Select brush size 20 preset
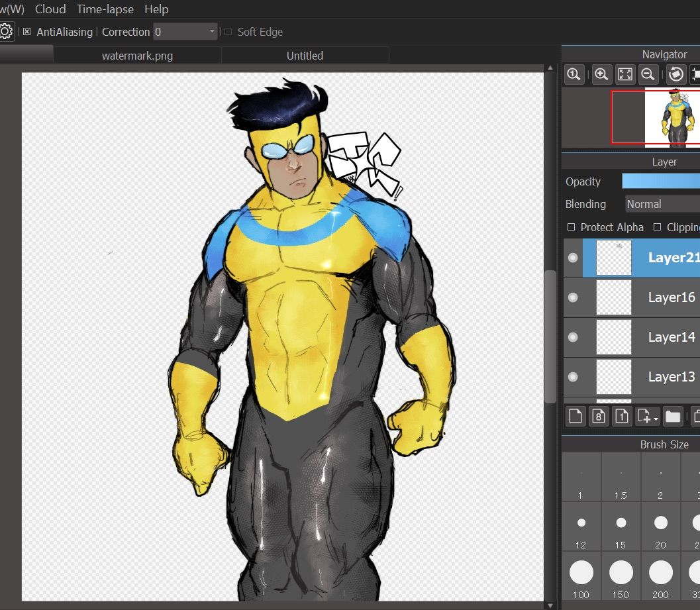The image size is (700, 610). [x=660, y=527]
